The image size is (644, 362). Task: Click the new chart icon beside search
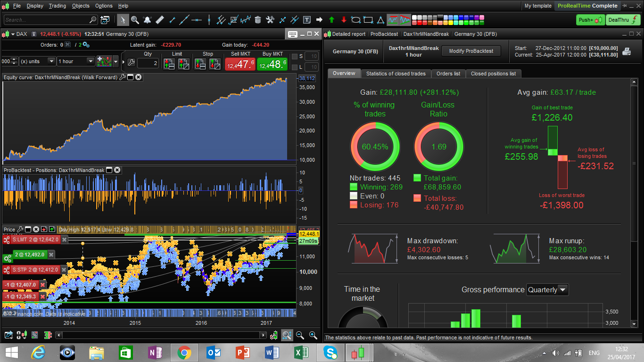pyautogui.click(x=105, y=20)
